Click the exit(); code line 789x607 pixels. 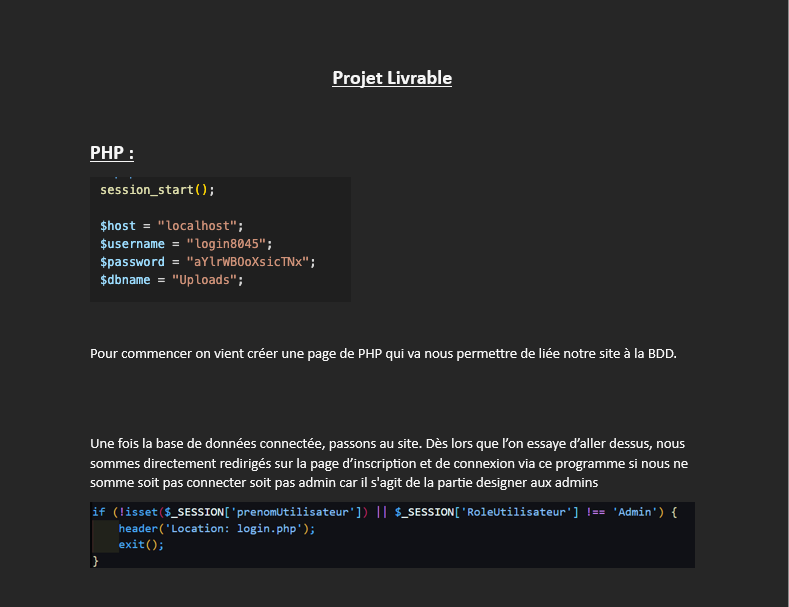[x=141, y=545]
